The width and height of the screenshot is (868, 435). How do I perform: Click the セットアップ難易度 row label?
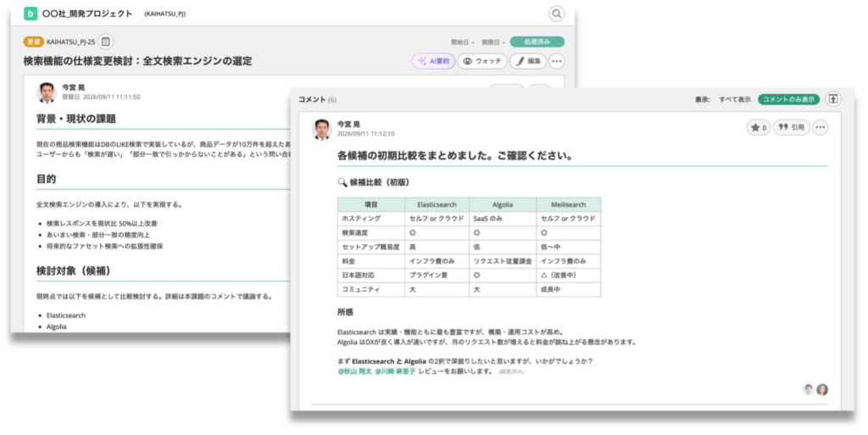tap(370, 247)
